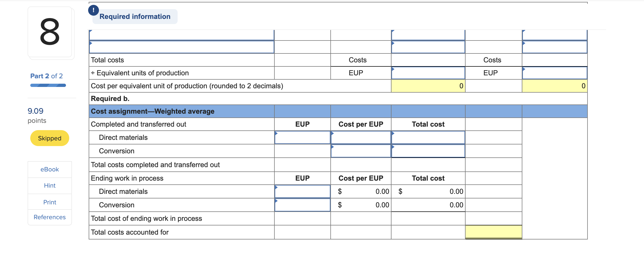Click Direct materials EUP input under Completed section
Screen dimensions: 644x277
(303, 137)
